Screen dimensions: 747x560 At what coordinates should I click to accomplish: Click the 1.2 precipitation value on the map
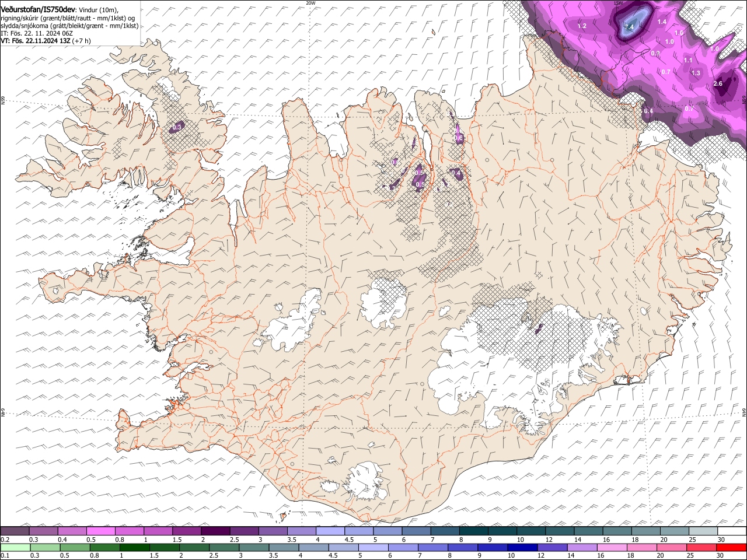(582, 26)
